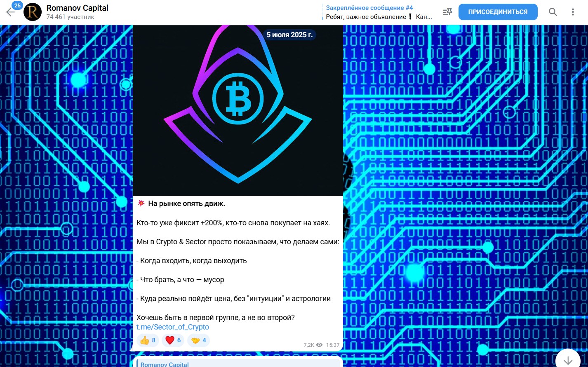This screenshot has height=367, width=588.
Task: Open Romanov Capital channel avatar
Action: pos(33,12)
